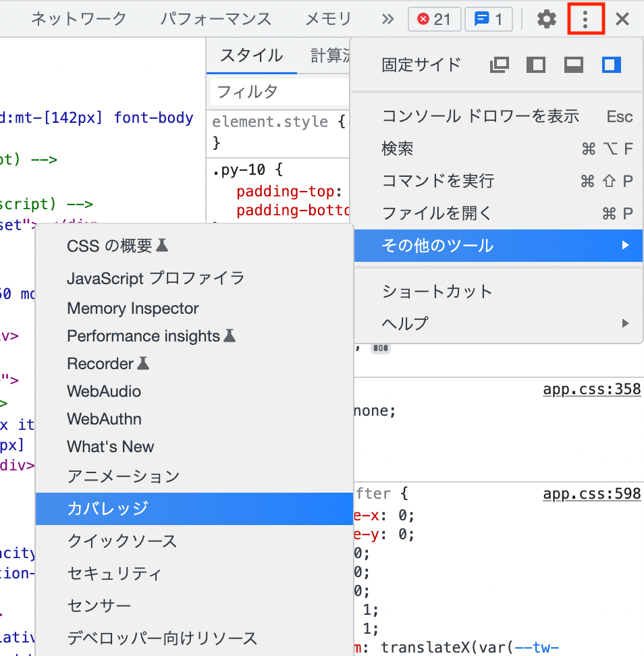Image resolution: width=644 pixels, height=656 pixels.
Task: Dock DevTools to the bottom icon
Action: point(573,64)
